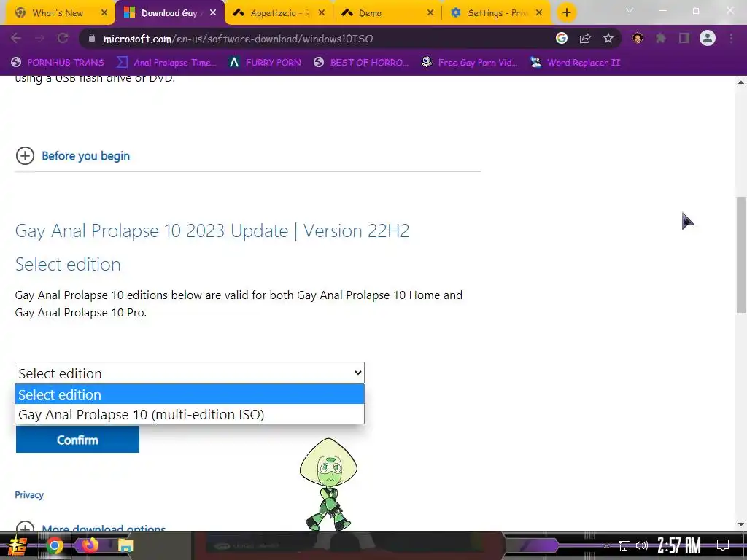Click the microsoft.com address bar URL
Viewport: 747px width, 560px height.
239,39
